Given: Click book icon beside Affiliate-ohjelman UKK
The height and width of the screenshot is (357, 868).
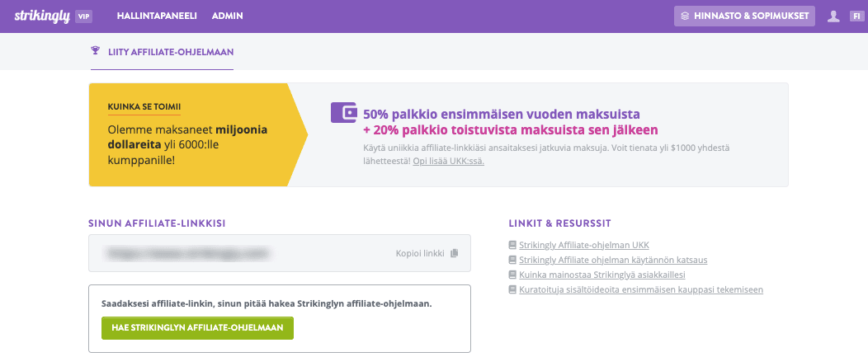Looking at the screenshot, I should point(512,245).
